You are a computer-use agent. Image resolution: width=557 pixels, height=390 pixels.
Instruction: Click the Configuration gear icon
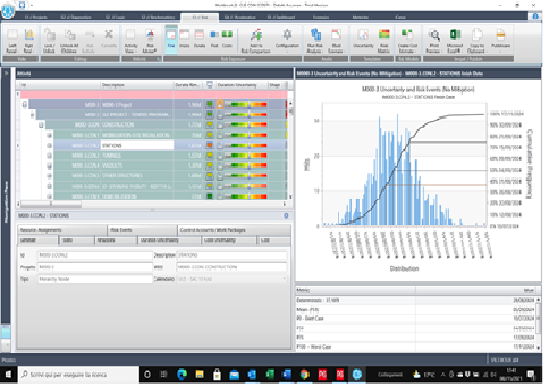click(287, 40)
